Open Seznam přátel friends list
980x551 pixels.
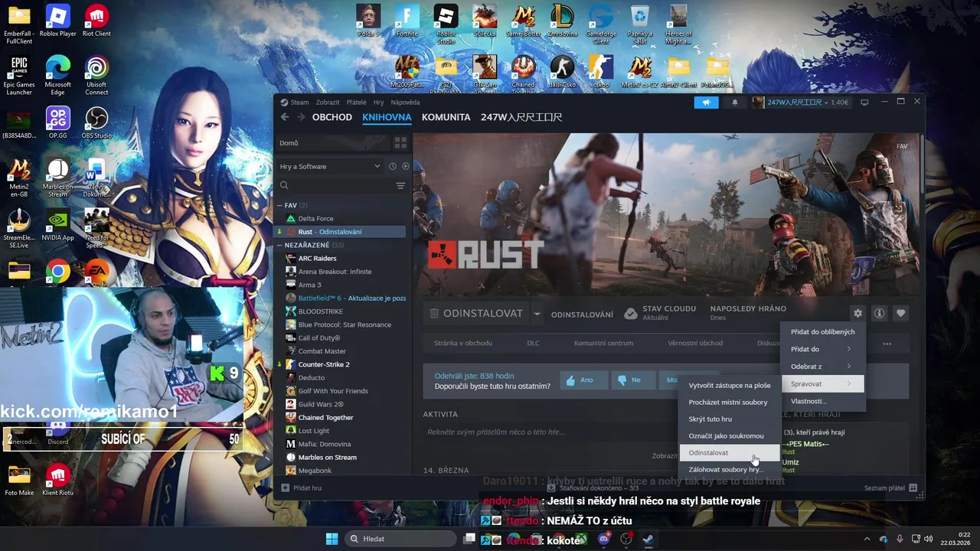pyautogui.click(x=890, y=487)
